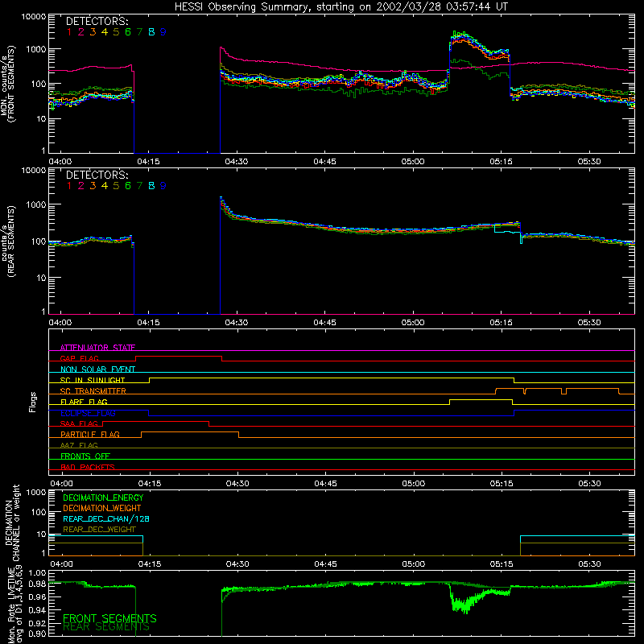This screenshot has width=644, height=644.
Task: Click the SC_IN_SUNLIGHT flag label
Action: tap(93, 380)
